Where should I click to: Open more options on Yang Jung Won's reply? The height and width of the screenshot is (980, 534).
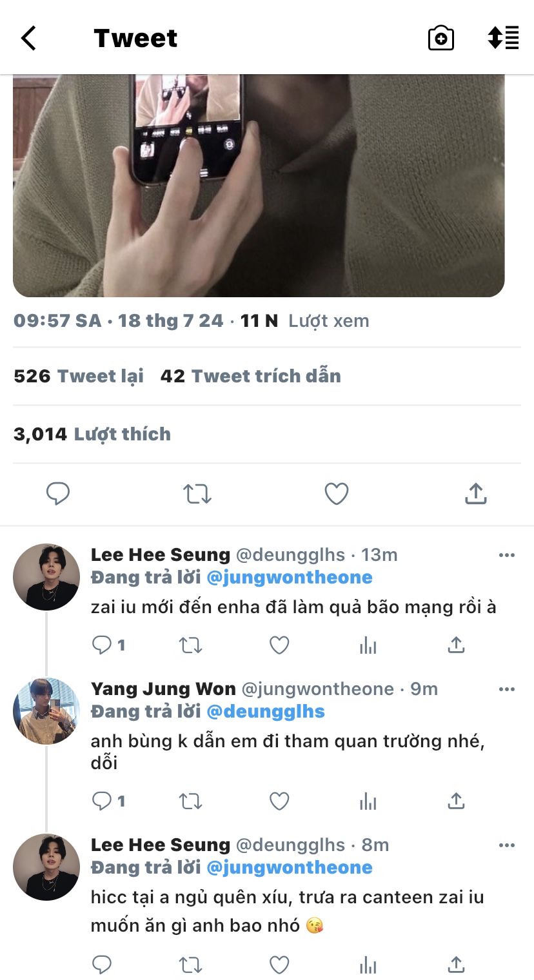[x=507, y=689]
